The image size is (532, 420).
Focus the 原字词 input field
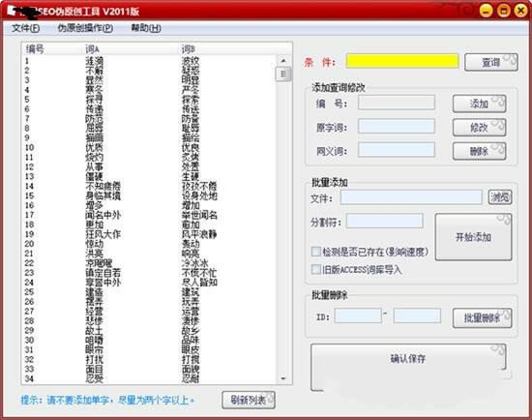(397, 126)
